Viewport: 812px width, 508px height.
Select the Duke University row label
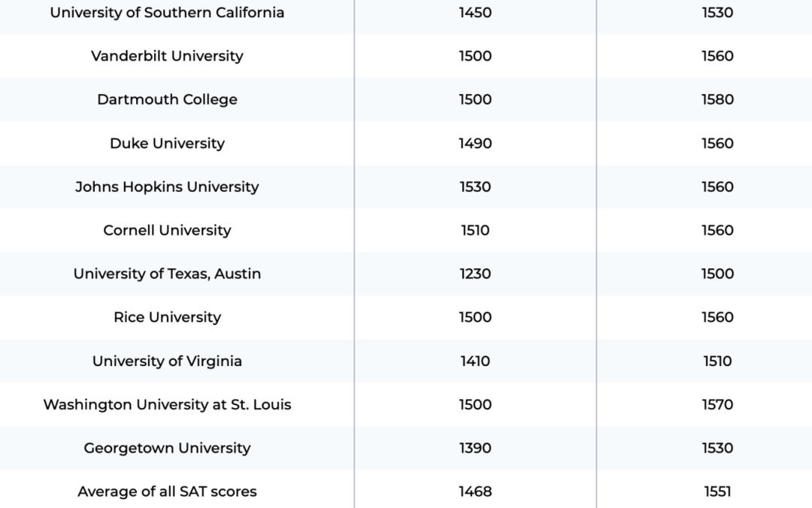tap(167, 144)
